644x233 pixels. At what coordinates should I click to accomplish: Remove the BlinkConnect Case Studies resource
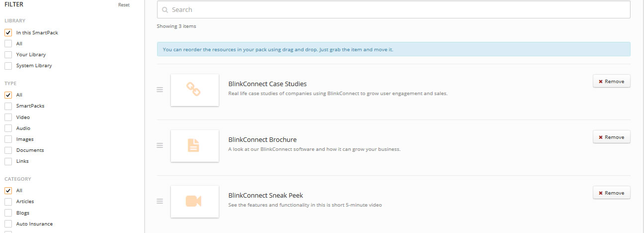click(611, 82)
